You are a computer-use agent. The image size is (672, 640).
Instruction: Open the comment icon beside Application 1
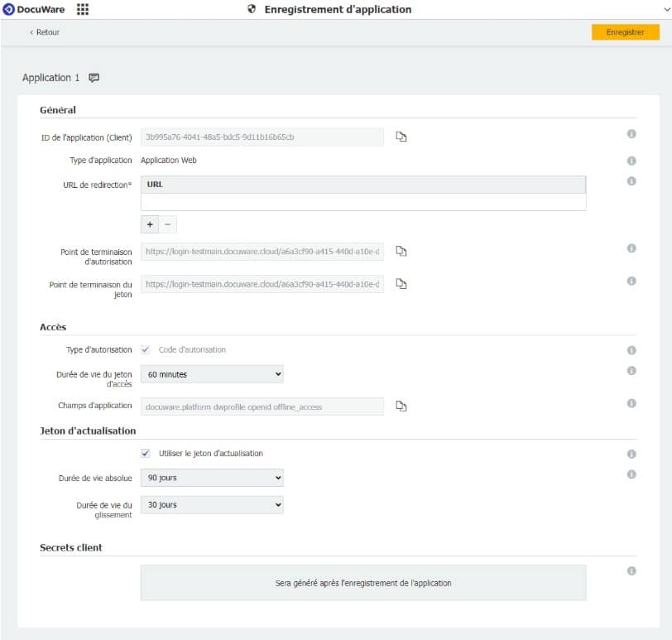94,78
